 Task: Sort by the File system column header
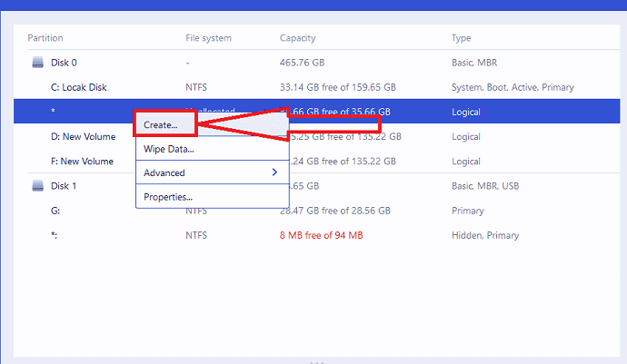point(208,38)
